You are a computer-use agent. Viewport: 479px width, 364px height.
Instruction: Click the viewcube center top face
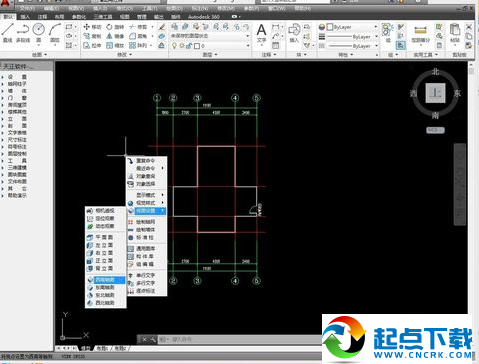coord(435,93)
